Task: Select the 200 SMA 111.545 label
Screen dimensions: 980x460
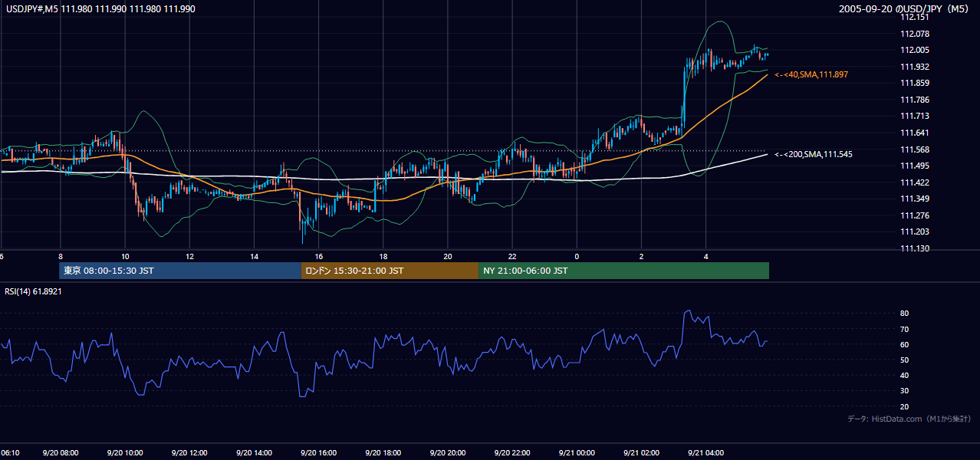Action: (x=813, y=154)
